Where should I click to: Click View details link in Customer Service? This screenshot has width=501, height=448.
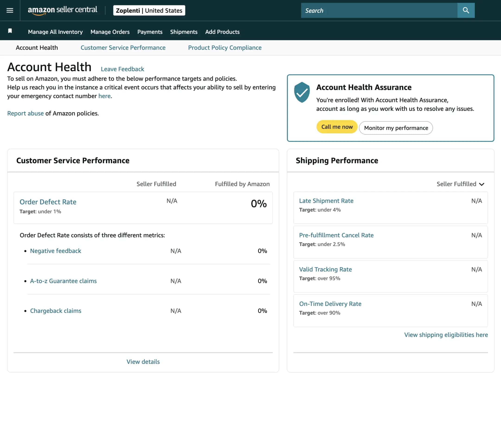(x=143, y=362)
